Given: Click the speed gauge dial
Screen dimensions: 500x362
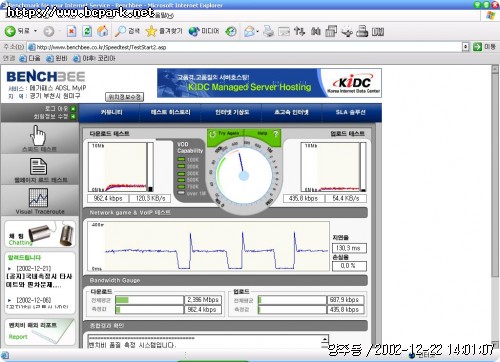Looking at the screenshot, I should click(x=244, y=175).
